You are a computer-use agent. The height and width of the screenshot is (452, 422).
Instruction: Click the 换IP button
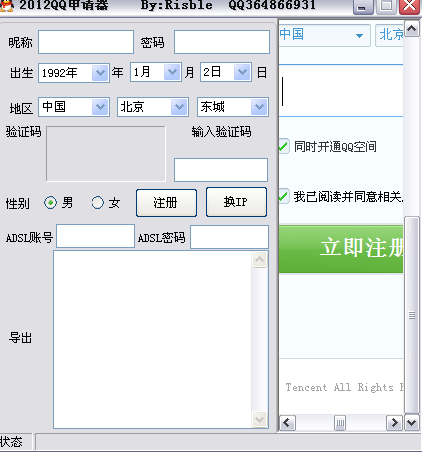point(236,202)
